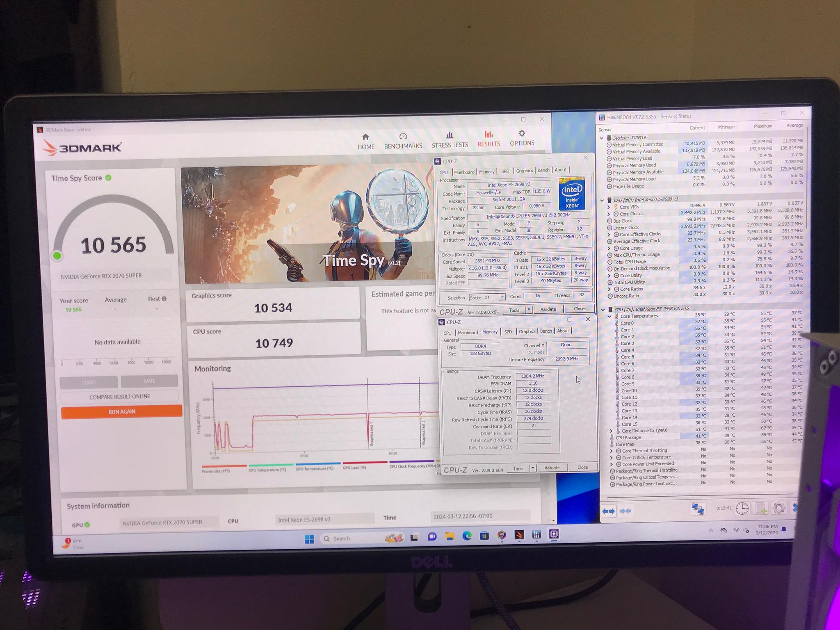Click the HWiNFO log file add icon
This screenshot has width=840, height=630.
[x=761, y=508]
